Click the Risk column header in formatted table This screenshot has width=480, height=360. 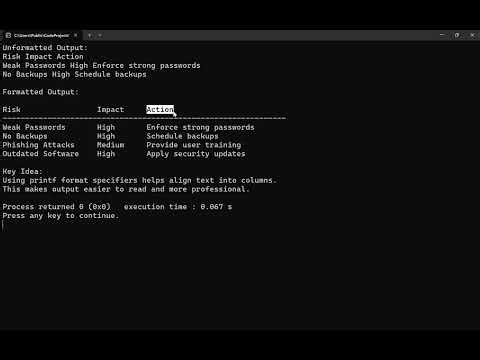pos(11,110)
